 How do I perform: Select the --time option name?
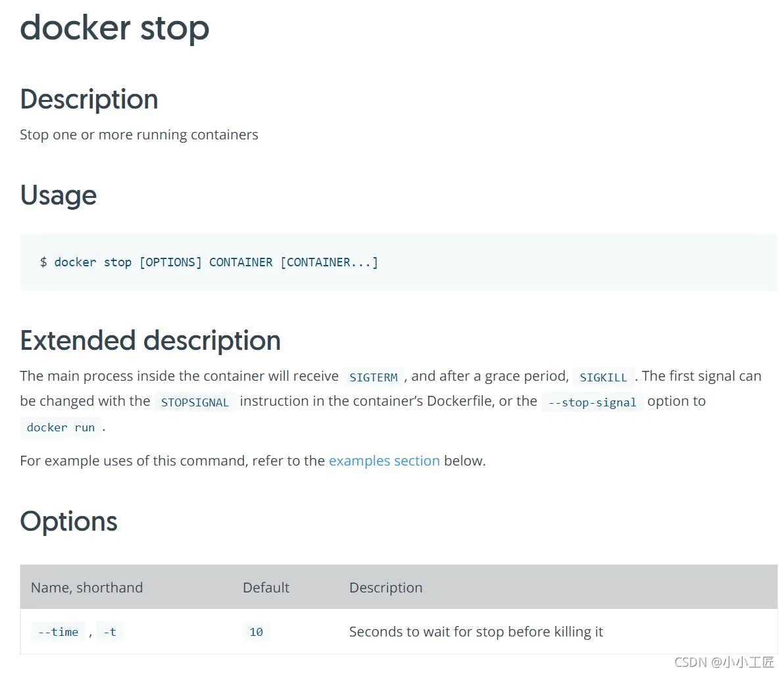point(59,632)
